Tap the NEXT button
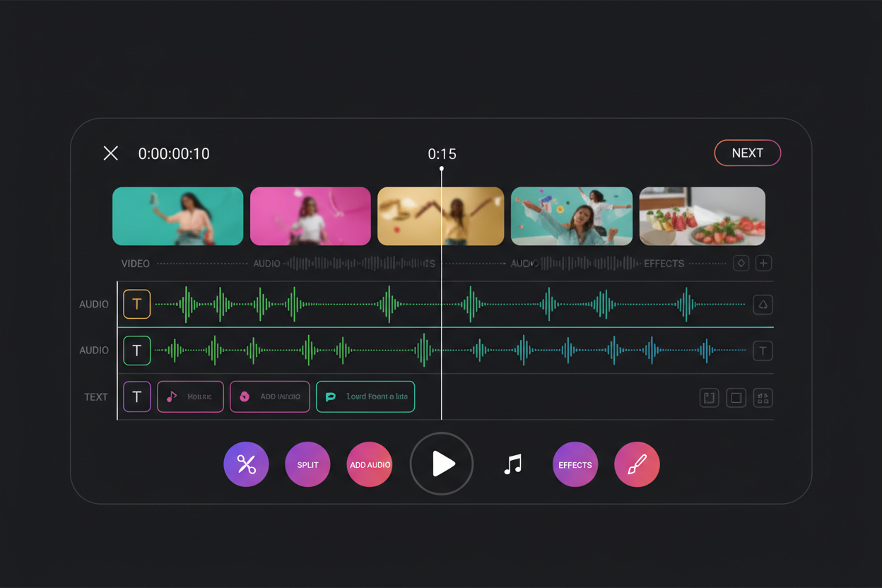882x588 pixels. [x=747, y=153]
